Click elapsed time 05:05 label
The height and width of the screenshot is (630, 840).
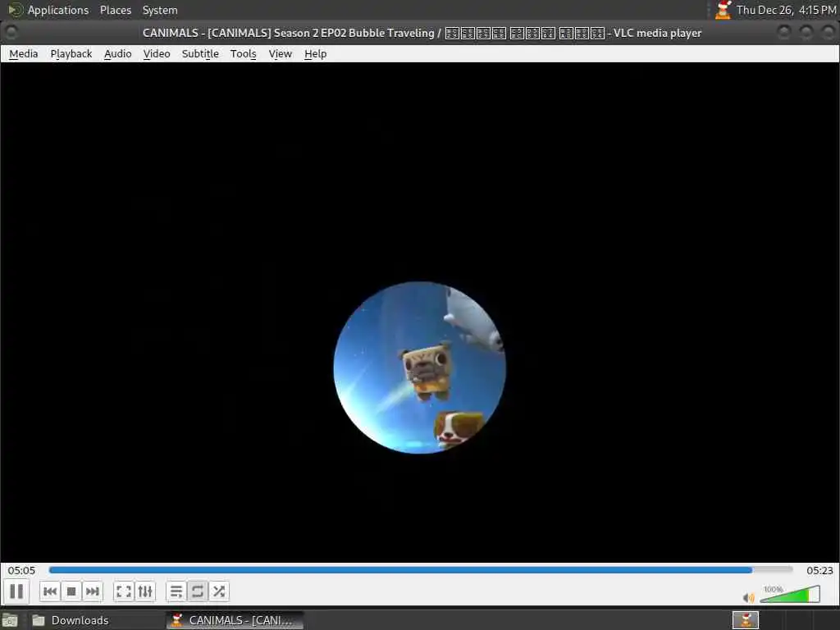tap(21, 571)
